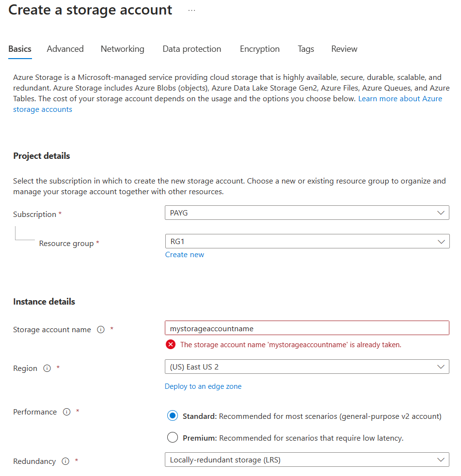Click the info icon beside Storage account name

(x=101, y=329)
